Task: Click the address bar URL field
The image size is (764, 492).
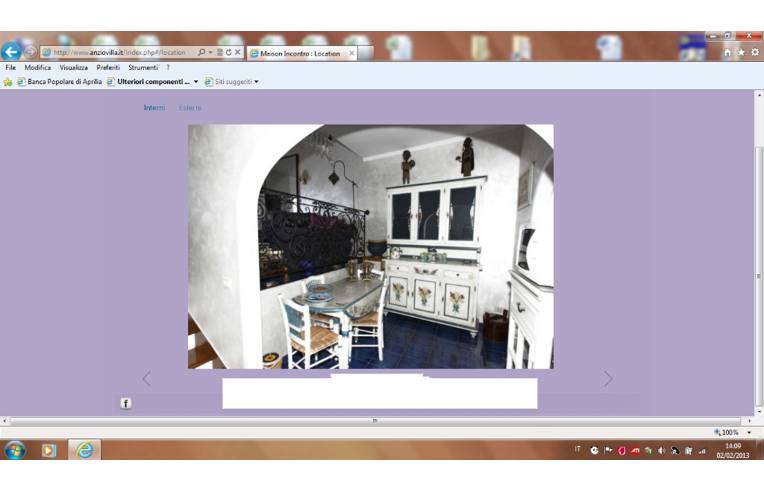Action: tap(118, 53)
